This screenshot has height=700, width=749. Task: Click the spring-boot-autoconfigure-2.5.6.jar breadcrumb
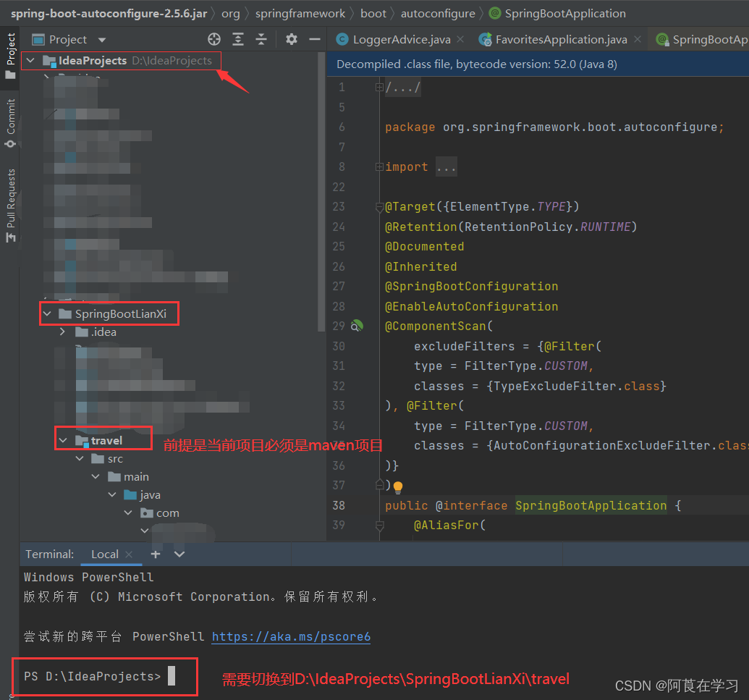click(x=109, y=13)
